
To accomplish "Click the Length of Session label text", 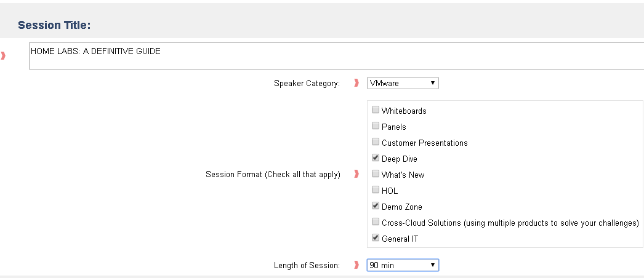I will (x=307, y=266).
